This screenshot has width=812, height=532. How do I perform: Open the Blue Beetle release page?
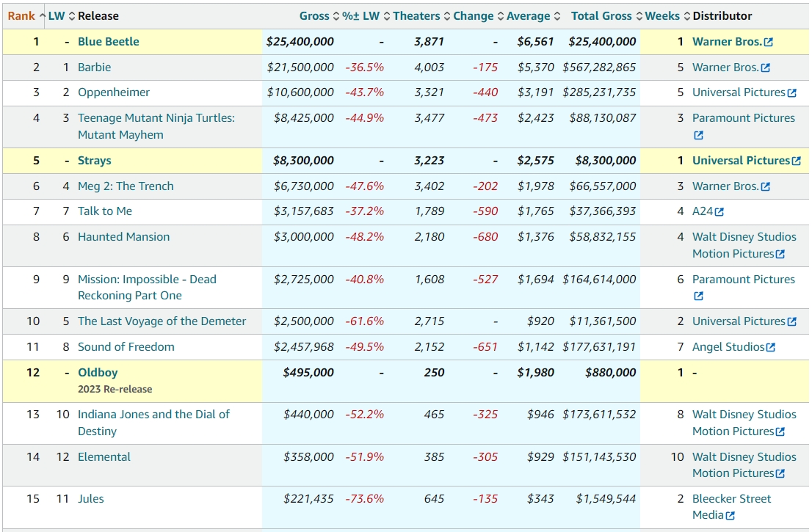pos(108,42)
